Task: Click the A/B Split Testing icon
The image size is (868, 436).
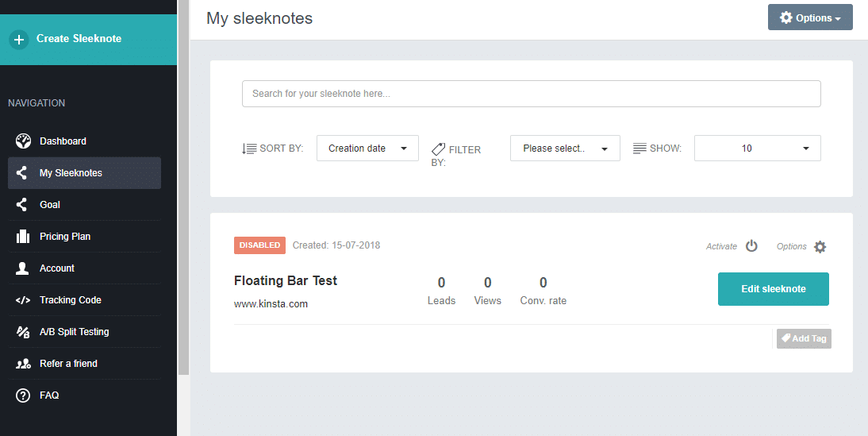Action: (x=23, y=332)
